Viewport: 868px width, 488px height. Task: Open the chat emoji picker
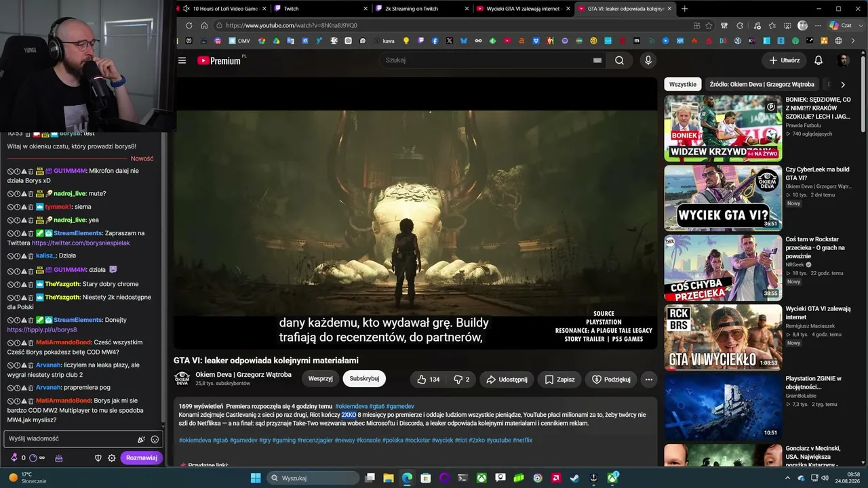(155, 439)
